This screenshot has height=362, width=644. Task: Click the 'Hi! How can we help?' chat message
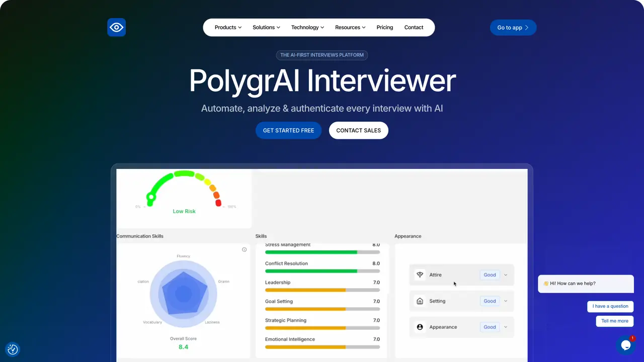click(586, 284)
